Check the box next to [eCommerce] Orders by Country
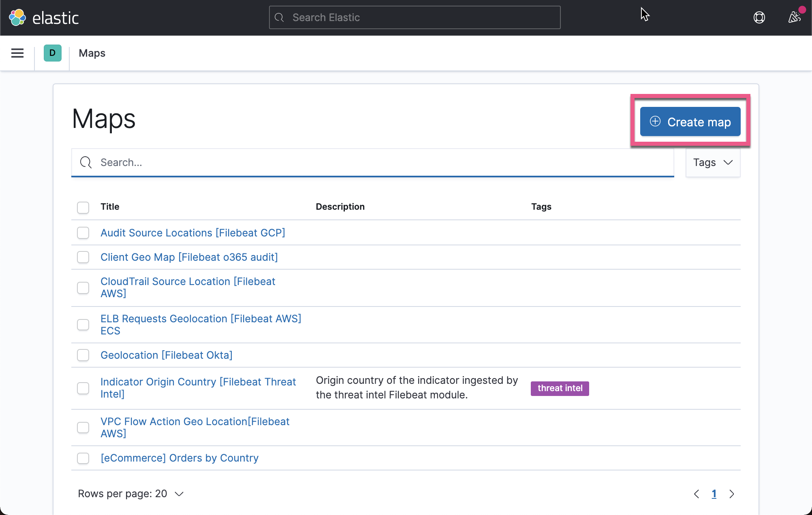 tap(83, 458)
